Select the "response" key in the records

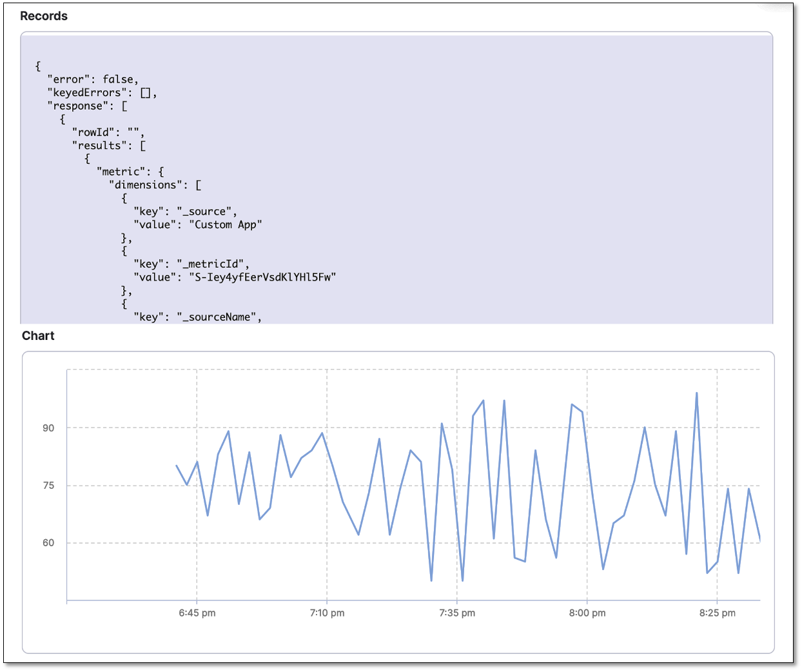point(81,105)
